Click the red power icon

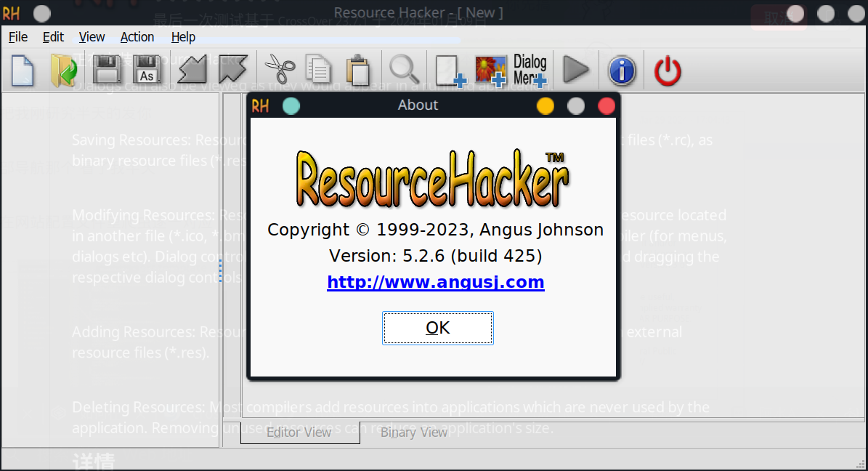tap(668, 71)
